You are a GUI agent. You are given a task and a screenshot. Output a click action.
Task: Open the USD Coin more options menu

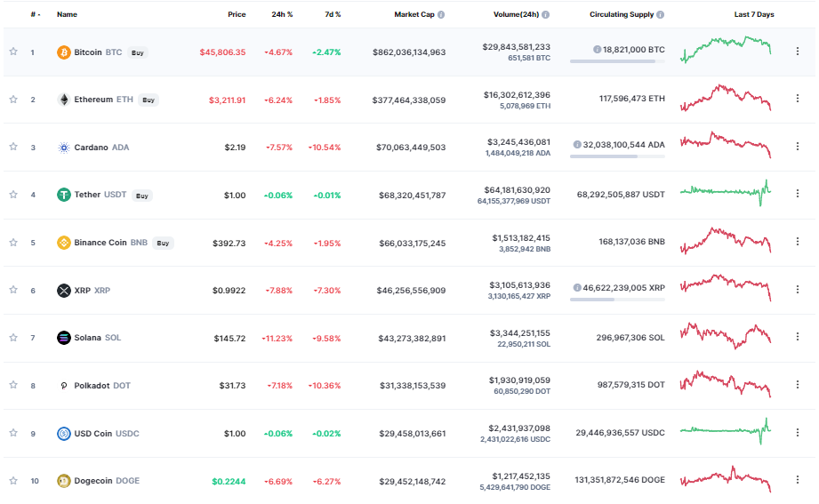coord(798,433)
